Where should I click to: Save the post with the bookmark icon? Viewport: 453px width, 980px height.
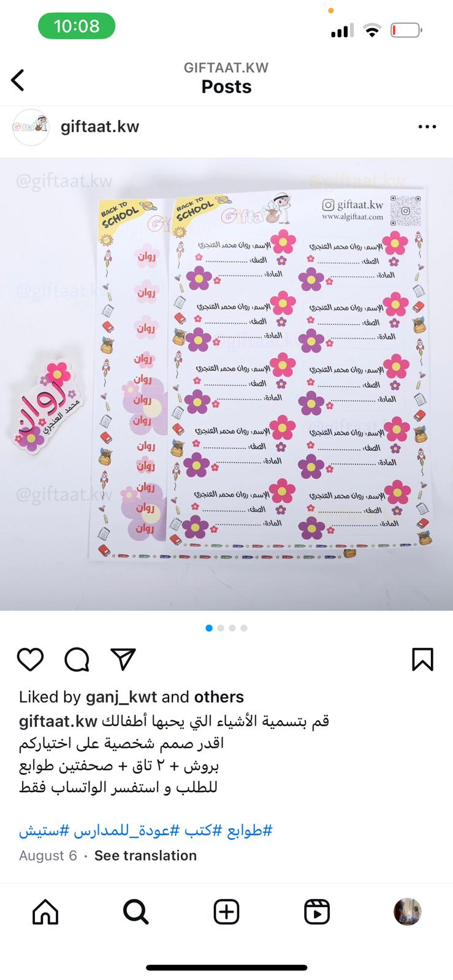pyautogui.click(x=422, y=659)
